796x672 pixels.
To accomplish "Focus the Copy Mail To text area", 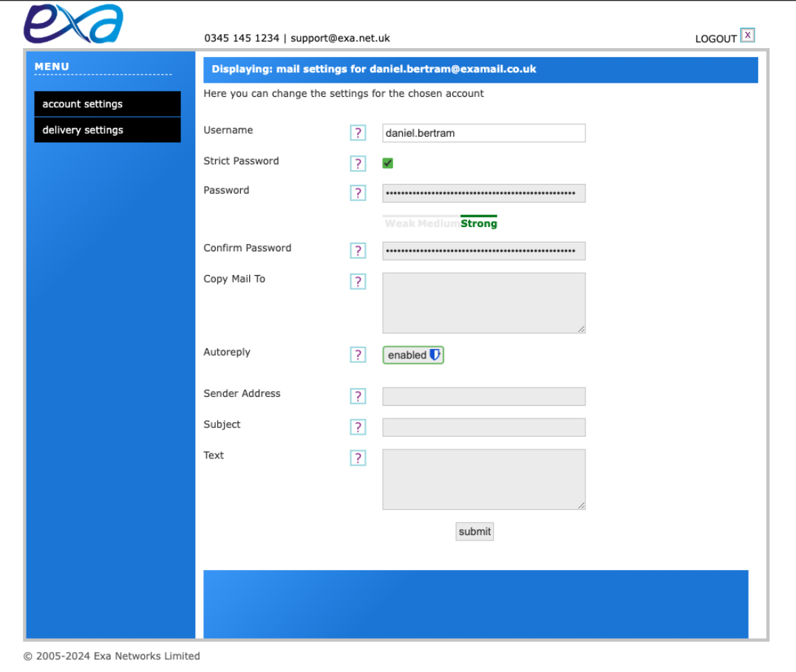I will (483, 303).
